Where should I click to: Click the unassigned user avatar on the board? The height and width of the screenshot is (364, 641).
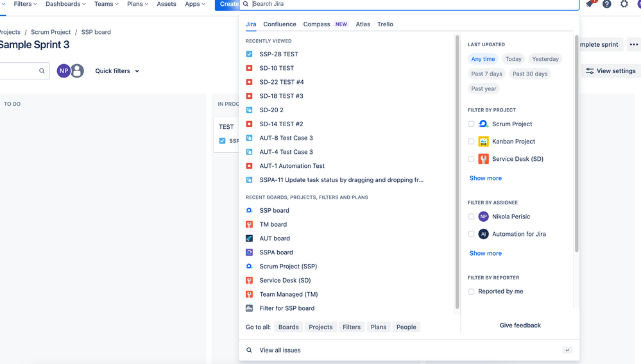click(77, 70)
